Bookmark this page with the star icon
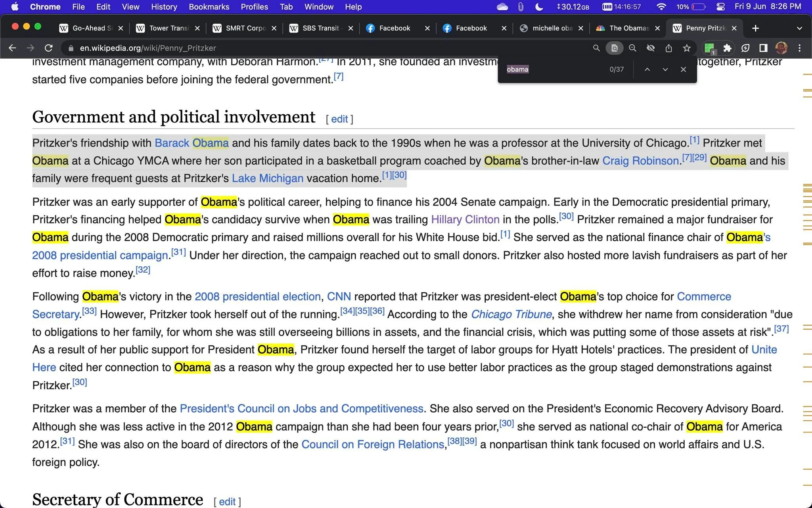Image resolution: width=812 pixels, height=508 pixels. [687, 48]
